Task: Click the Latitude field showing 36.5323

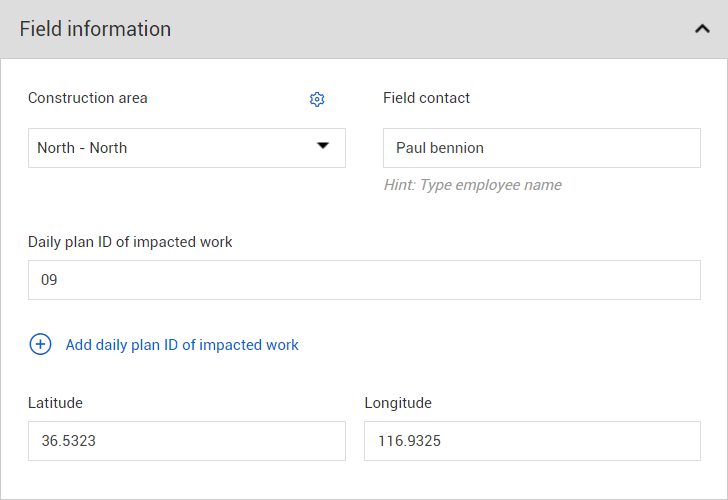Action: click(186, 441)
